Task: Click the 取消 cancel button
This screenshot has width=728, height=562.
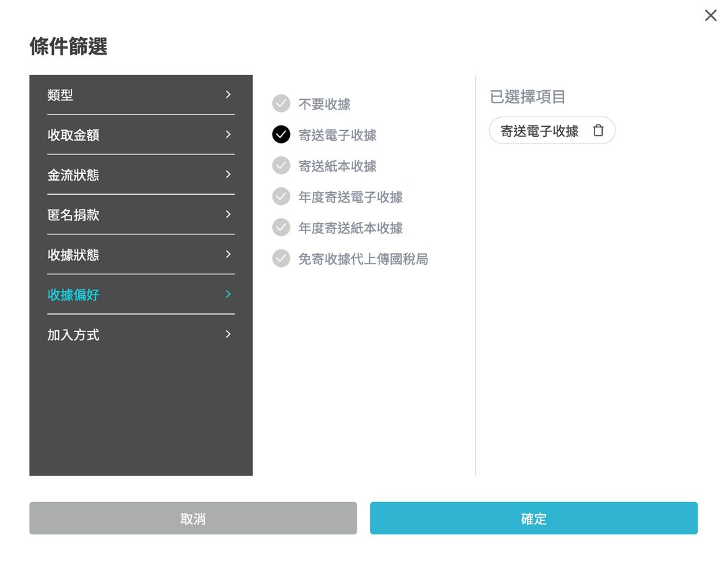Action: tap(193, 518)
